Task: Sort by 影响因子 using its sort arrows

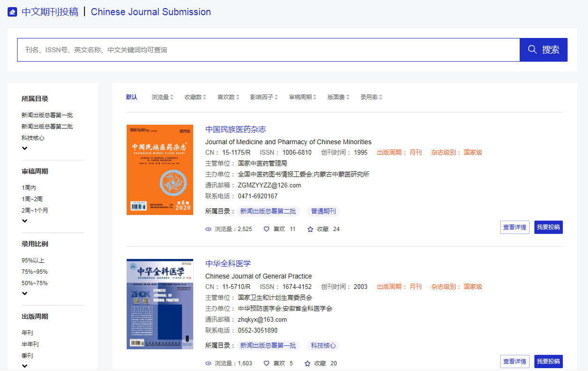Action: 276,97
